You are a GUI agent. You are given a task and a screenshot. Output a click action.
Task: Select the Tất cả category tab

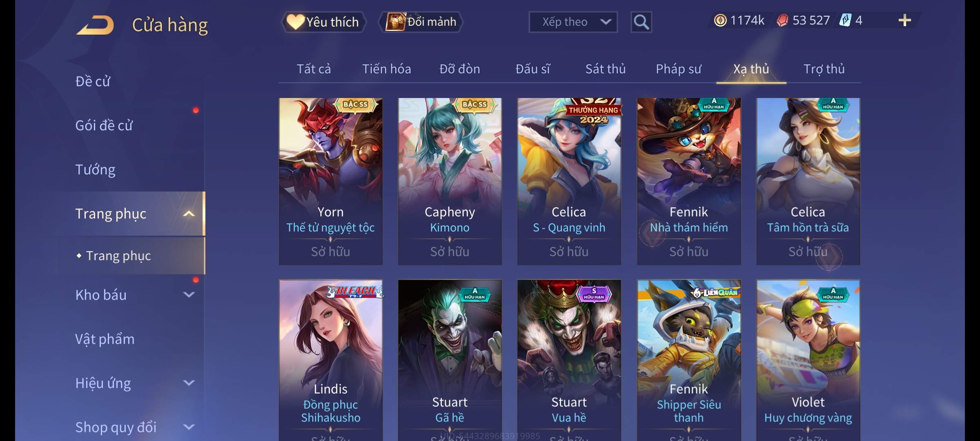[314, 69]
